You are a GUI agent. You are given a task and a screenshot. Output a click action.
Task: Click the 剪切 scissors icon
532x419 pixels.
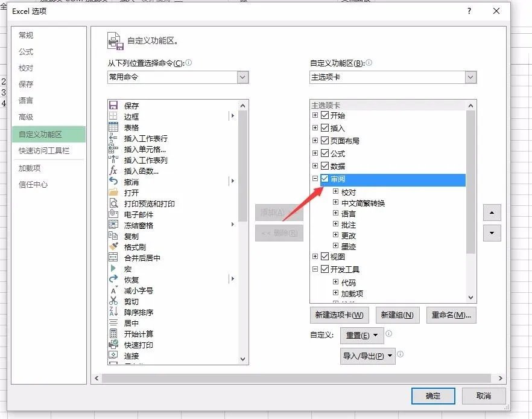tap(115, 301)
